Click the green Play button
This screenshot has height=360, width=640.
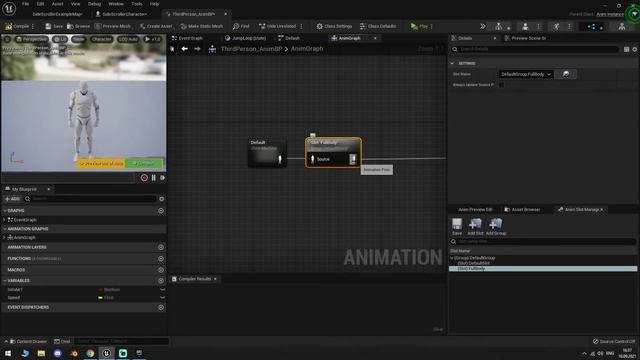(x=419, y=26)
